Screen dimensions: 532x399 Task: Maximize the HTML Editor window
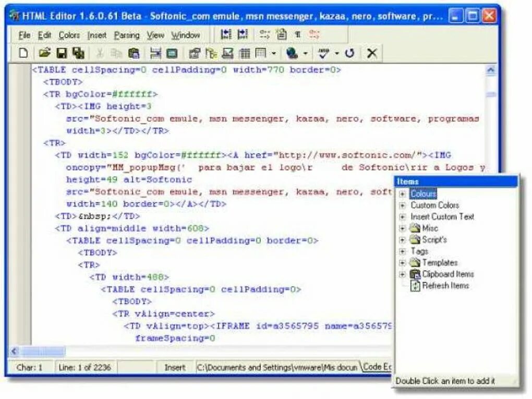pyautogui.click(x=473, y=16)
